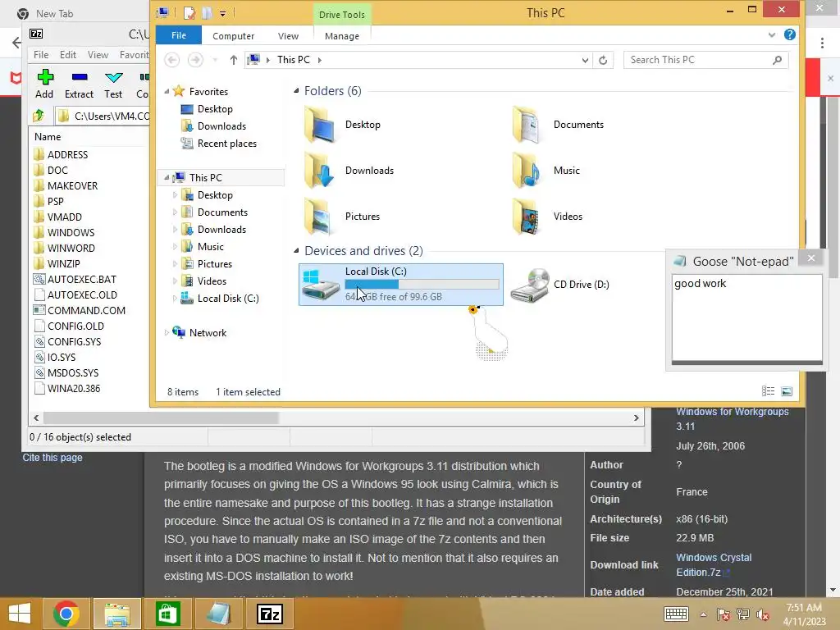The height and width of the screenshot is (630, 840).
Task: Open the Videos folder in Folders group
Action: [x=547, y=217]
